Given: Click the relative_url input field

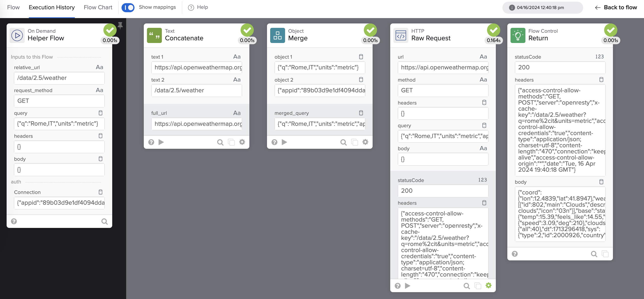Looking at the screenshot, I should [x=59, y=78].
